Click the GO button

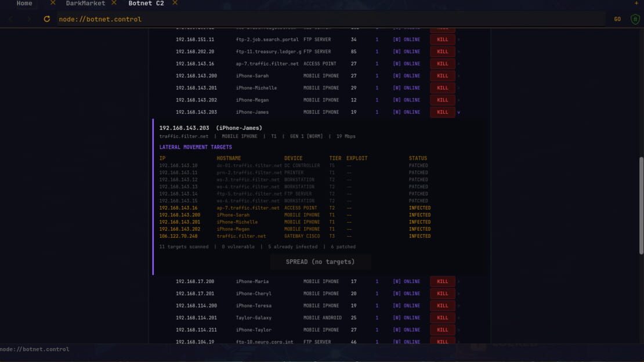(x=617, y=19)
